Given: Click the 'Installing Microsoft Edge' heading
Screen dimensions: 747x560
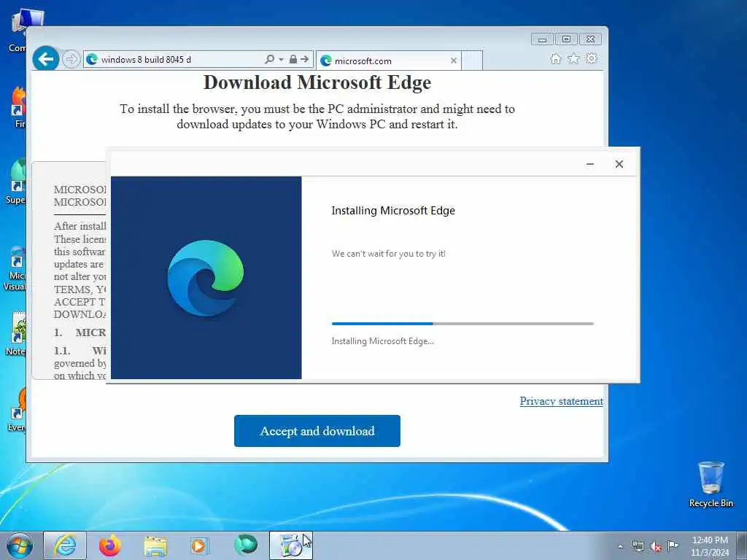Looking at the screenshot, I should pos(393,211).
